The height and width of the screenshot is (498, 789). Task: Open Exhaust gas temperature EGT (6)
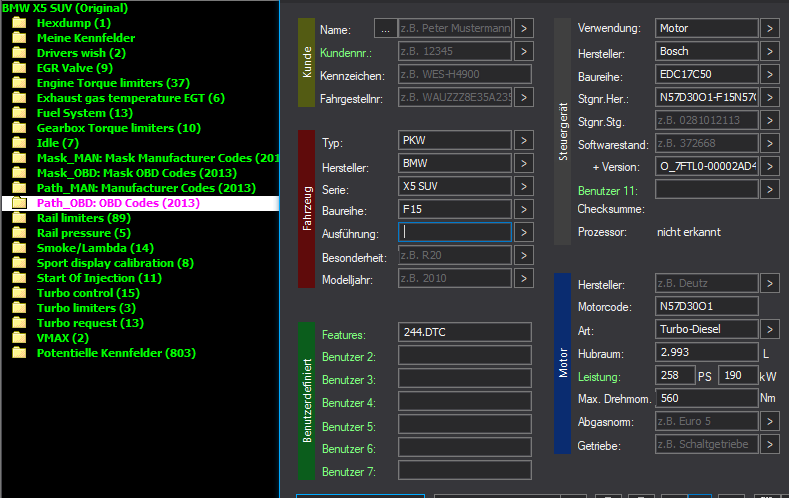[131, 98]
